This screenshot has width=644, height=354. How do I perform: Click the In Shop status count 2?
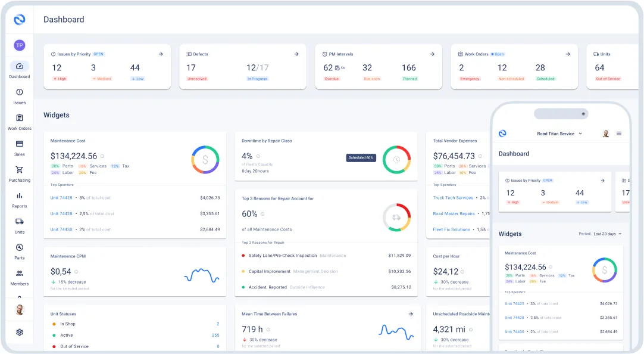(218, 324)
